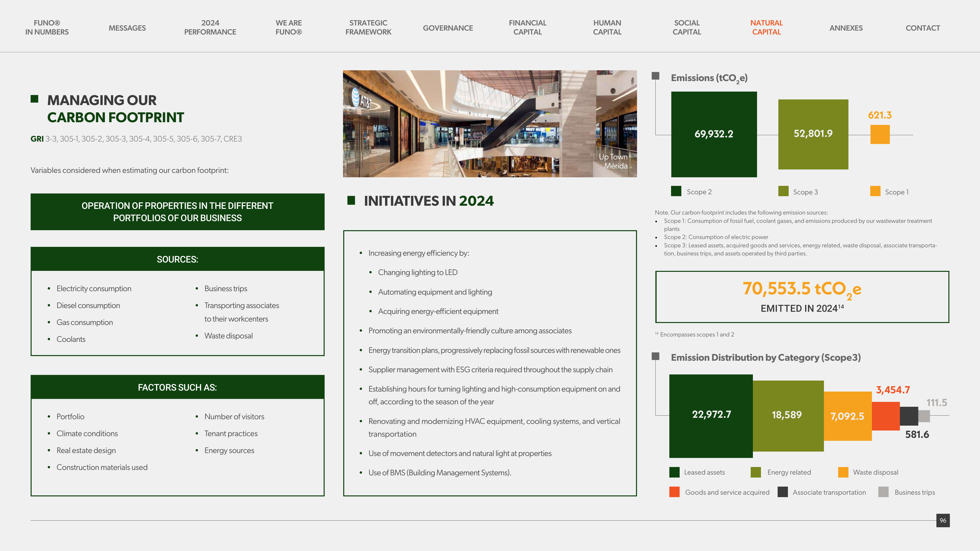This screenshot has width=980, height=551.
Task: Go to the CONTACT page
Action: coord(923,28)
